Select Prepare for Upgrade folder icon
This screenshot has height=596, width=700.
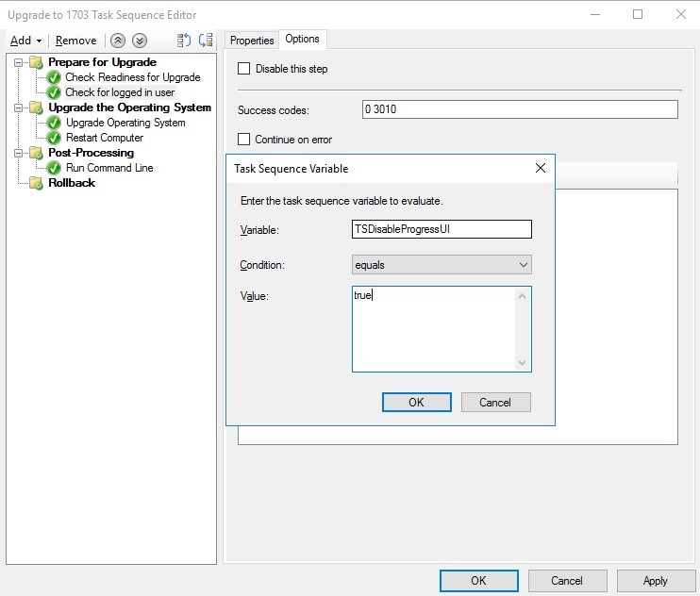click(x=36, y=62)
